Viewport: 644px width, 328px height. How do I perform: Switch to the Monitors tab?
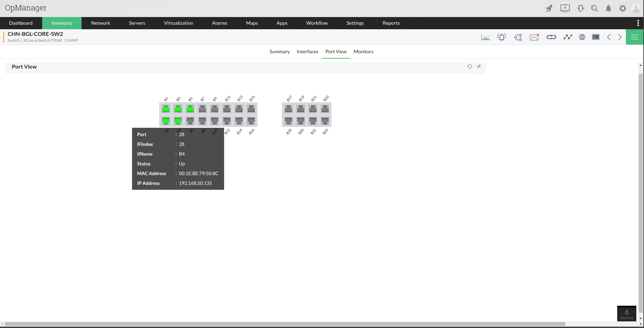363,52
